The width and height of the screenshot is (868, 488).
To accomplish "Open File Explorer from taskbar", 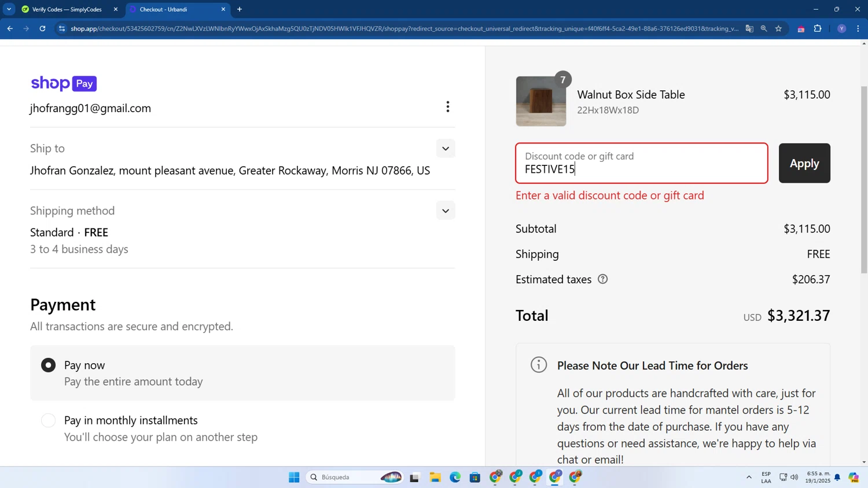I will coord(435,477).
